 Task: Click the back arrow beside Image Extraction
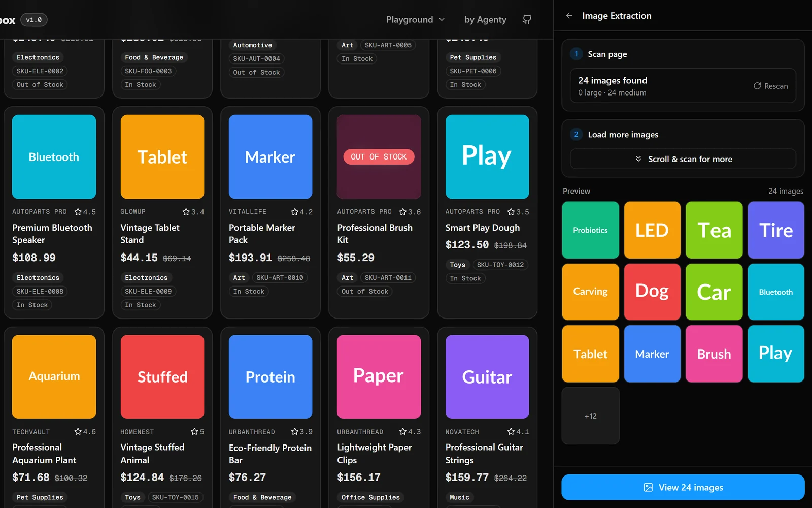[x=569, y=16]
